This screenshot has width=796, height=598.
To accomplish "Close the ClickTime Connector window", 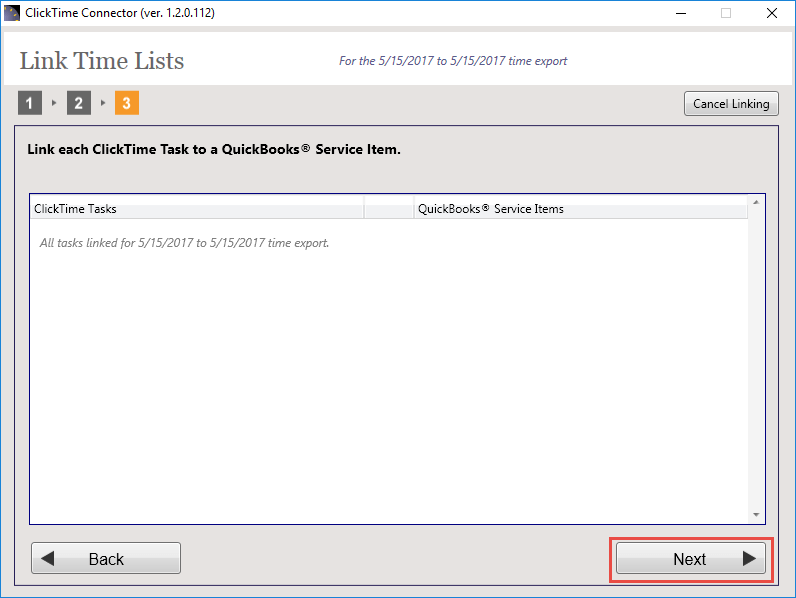I will click(772, 13).
